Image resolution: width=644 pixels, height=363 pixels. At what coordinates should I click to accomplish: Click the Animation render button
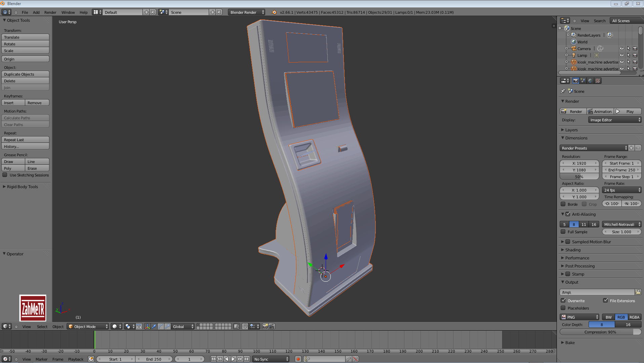point(600,111)
